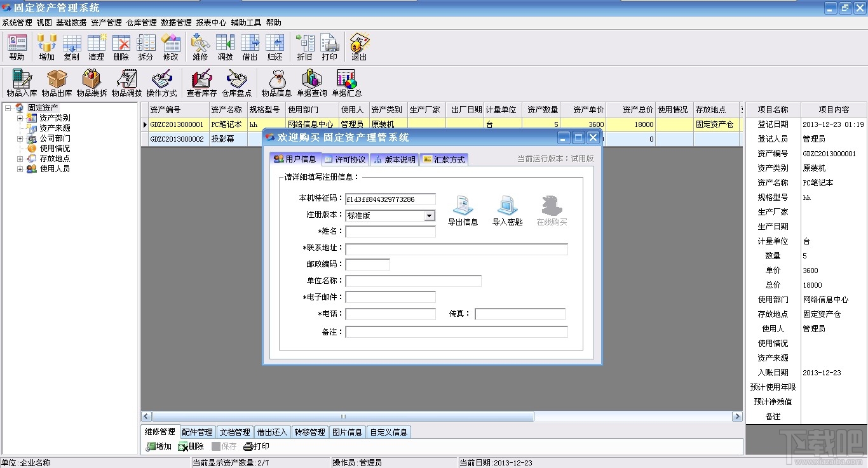Click the 备注 input field in dialog
The height and width of the screenshot is (468, 868).
pyautogui.click(x=457, y=332)
